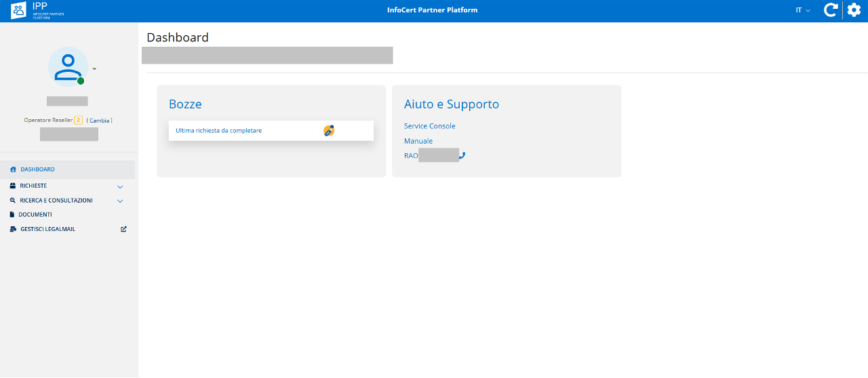This screenshot has width=868, height=378.
Task: Expand the small arrow beside avatar
Action: (94, 68)
